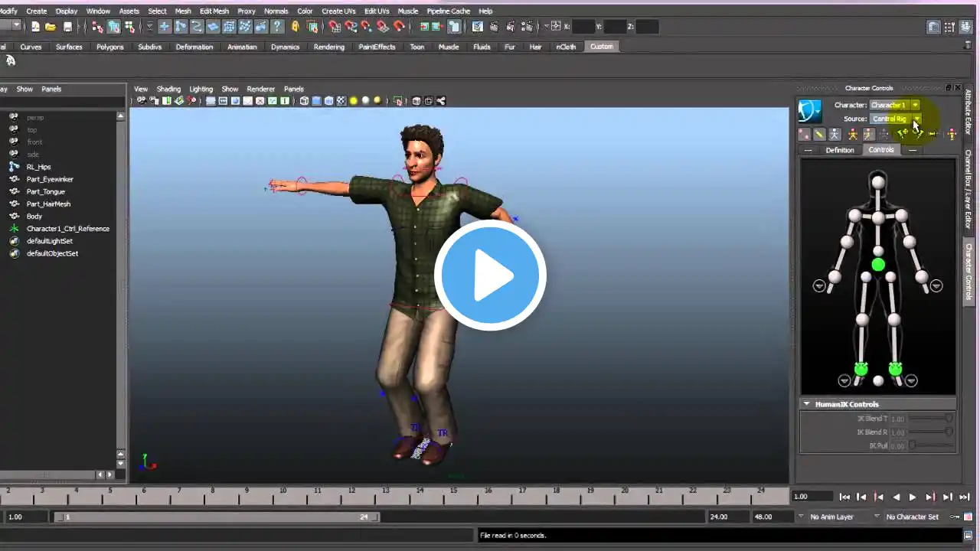Switch to the Definition tab

click(x=839, y=150)
